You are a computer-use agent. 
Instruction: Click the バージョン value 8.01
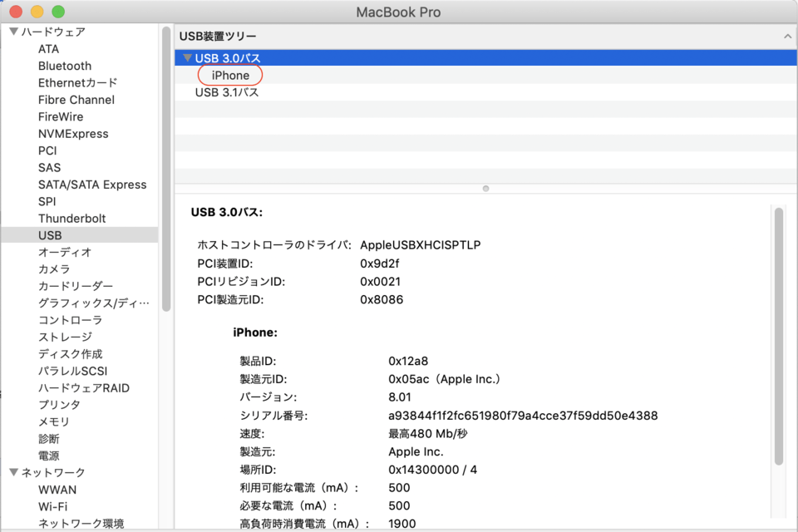[x=400, y=397]
